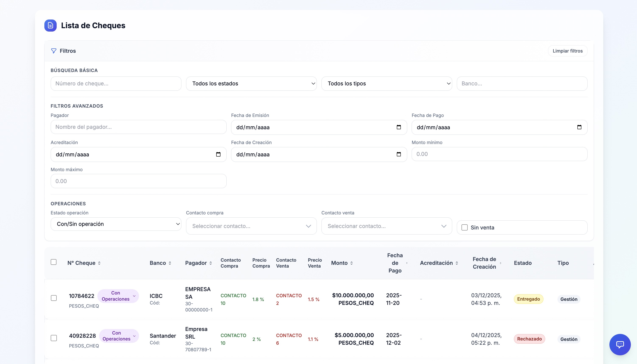637x364 pixels.
Task: Sort by N° Cheque arrows icon
Action: click(x=99, y=263)
